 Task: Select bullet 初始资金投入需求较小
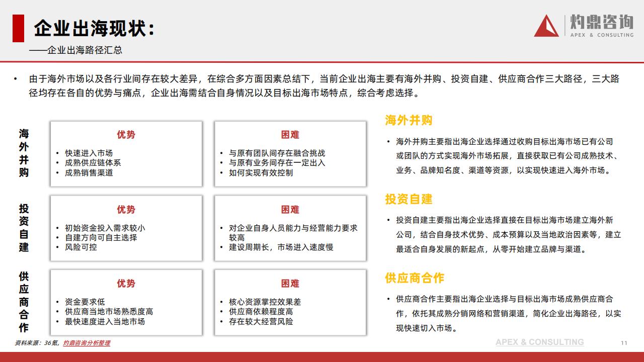(105, 228)
